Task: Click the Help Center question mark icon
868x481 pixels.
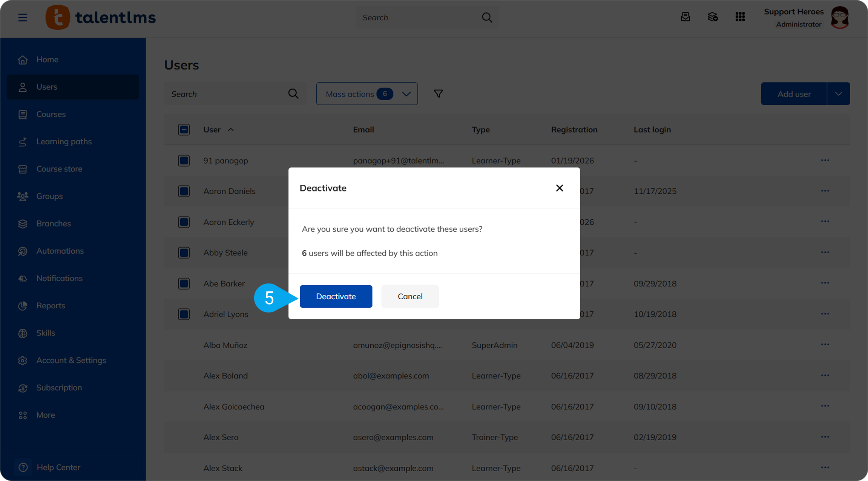Action: click(23, 467)
